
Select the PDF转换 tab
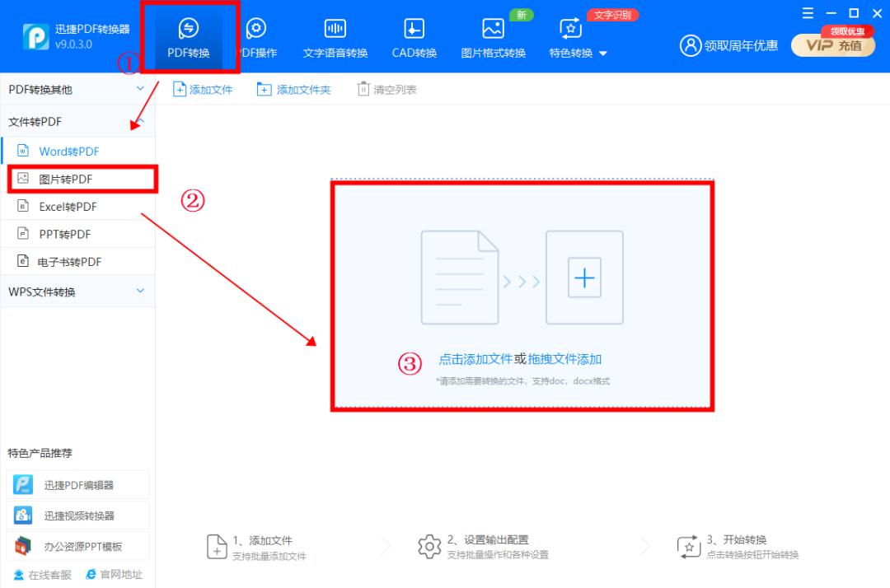[x=190, y=37]
